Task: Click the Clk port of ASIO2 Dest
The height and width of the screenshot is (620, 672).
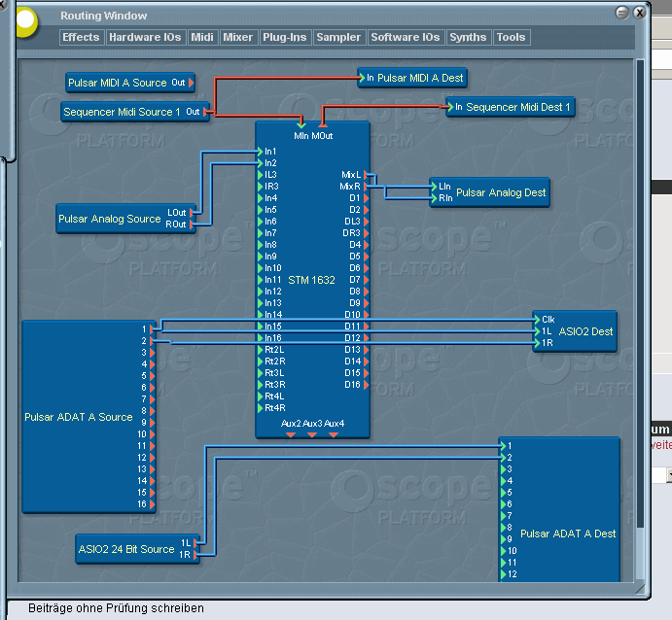Action: [x=537, y=320]
